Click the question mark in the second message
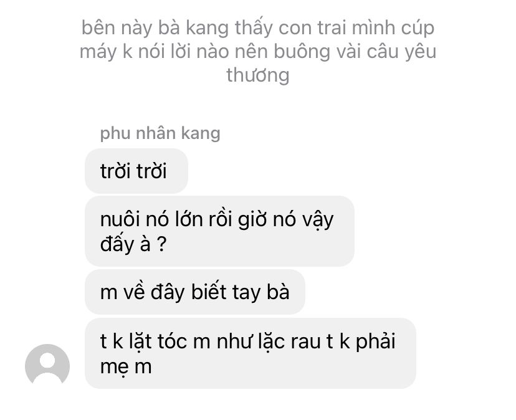Image resolution: width=516 pixels, height=420 pixels. 161,244
